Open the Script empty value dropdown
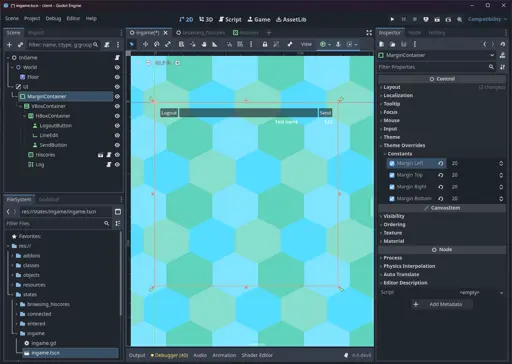Screen dimensions: 512x364 (x=481, y=293)
